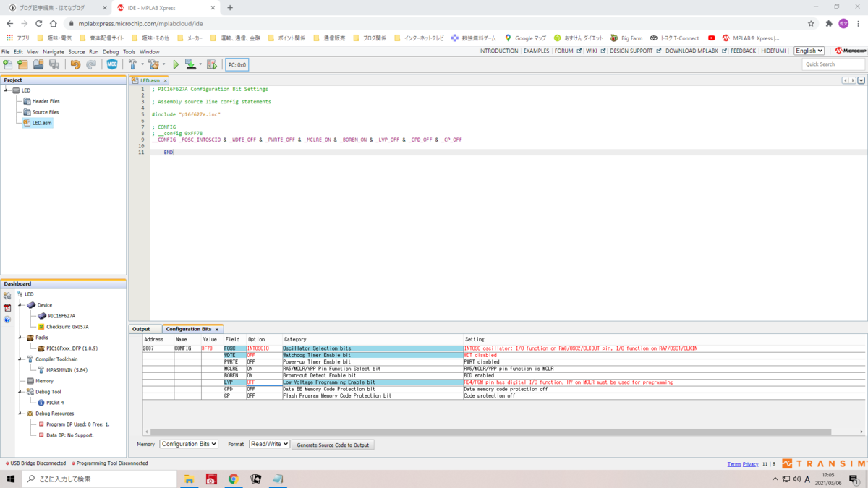Select the LED.asm editor tab
Viewport: 868px width, 488px height.
coord(150,80)
